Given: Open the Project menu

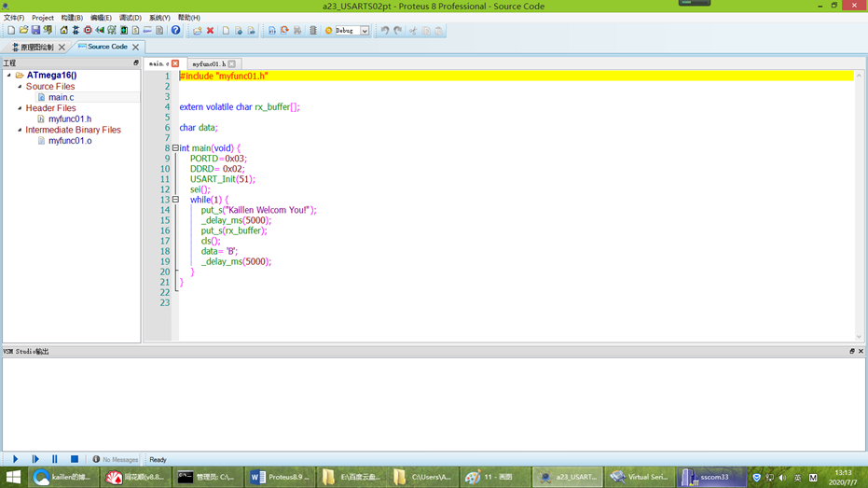Looking at the screenshot, I should pos(43,18).
